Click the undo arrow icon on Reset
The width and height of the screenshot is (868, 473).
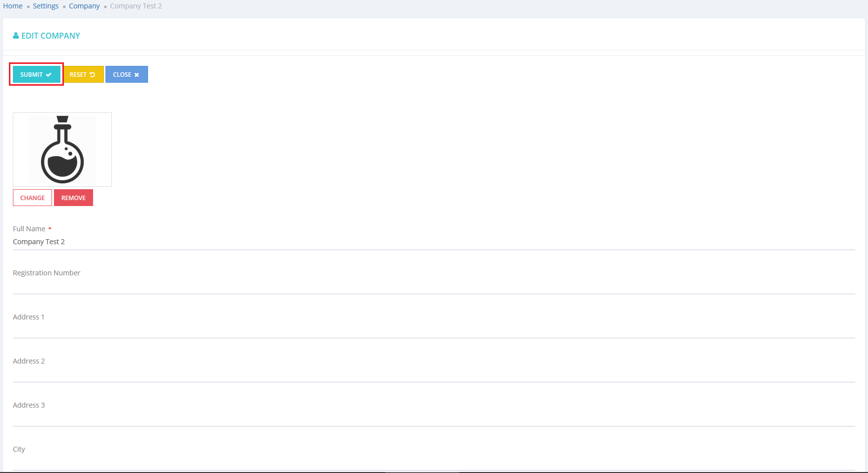coord(92,75)
